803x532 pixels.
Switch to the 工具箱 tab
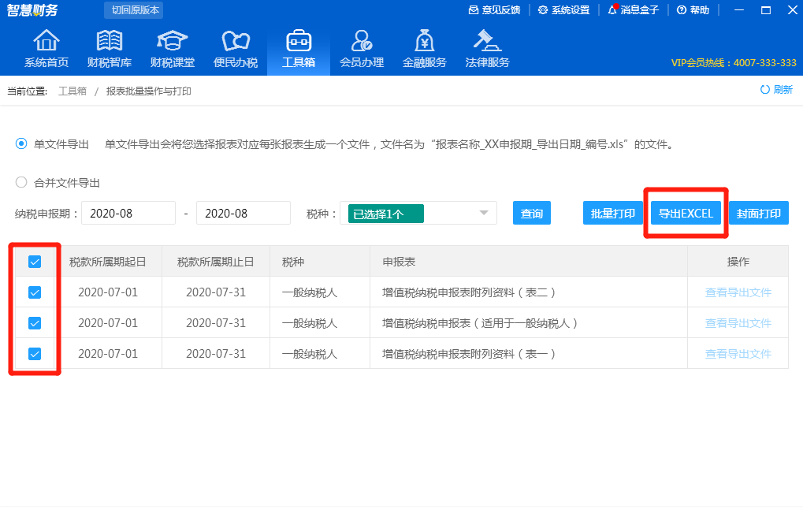click(x=298, y=47)
